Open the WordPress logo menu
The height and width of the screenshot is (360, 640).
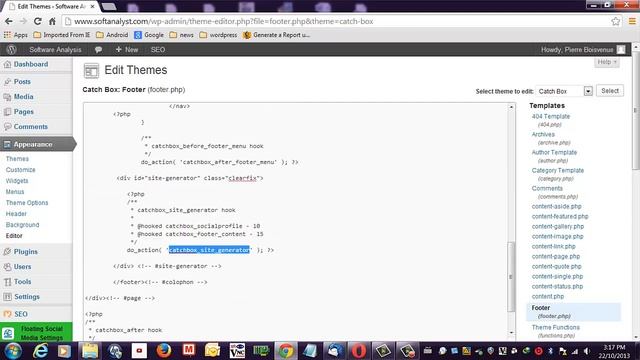click(11, 49)
